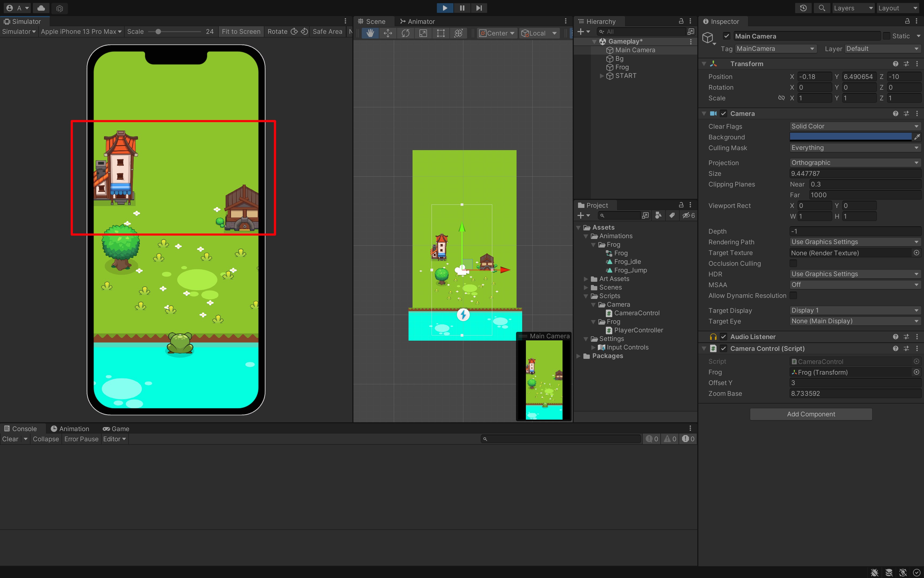Switch to the Animation tab
Viewport: 924px width, 578px height.
tap(70, 429)
